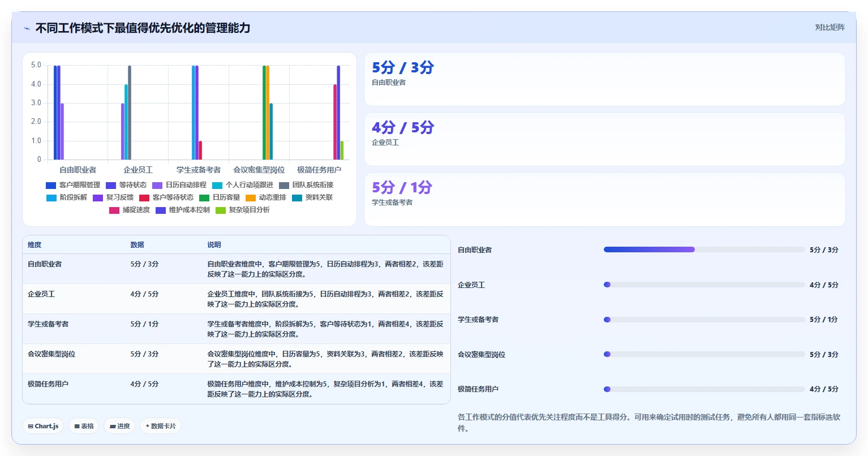Toggle the 等待状态 legend entry
The image size is (868, 456).
pos(126,185)
